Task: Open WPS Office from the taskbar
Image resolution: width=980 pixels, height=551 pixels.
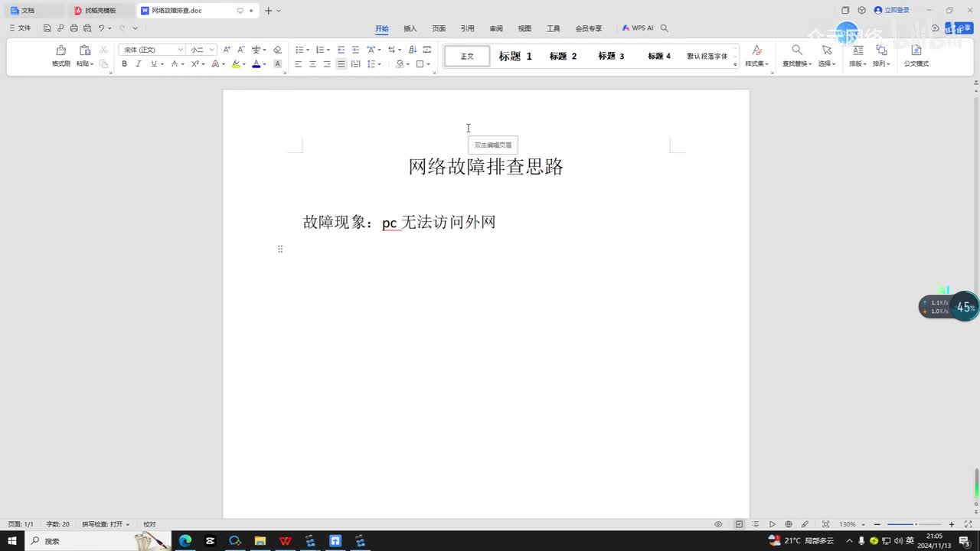Action: click(286, 541)
